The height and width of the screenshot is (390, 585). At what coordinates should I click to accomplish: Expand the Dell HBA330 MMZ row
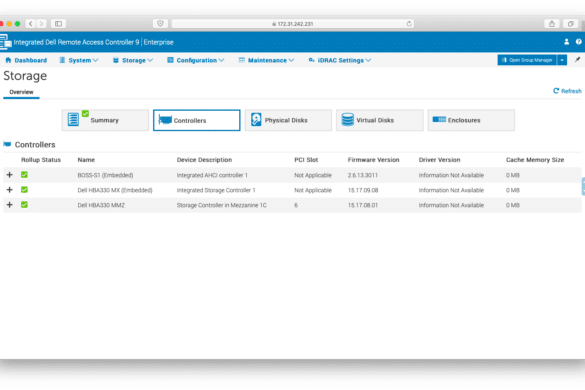(10, 205)
